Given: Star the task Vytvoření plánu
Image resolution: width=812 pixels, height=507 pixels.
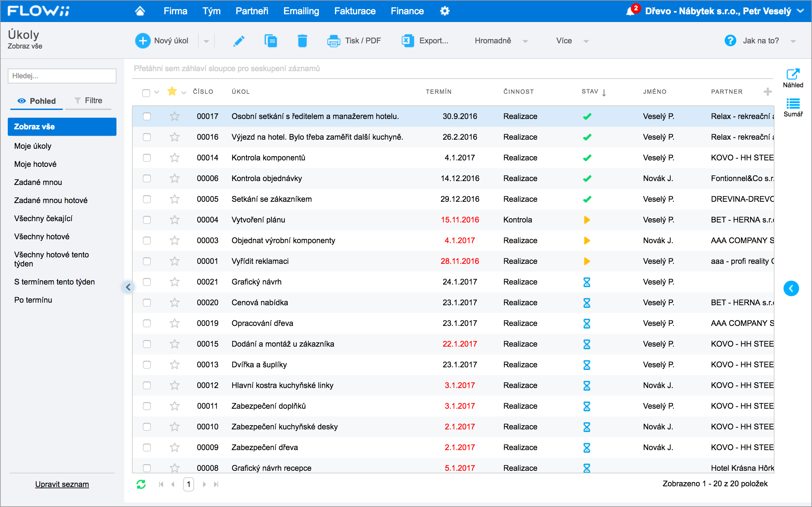Looking at the screenshot, I should [175, 220].
